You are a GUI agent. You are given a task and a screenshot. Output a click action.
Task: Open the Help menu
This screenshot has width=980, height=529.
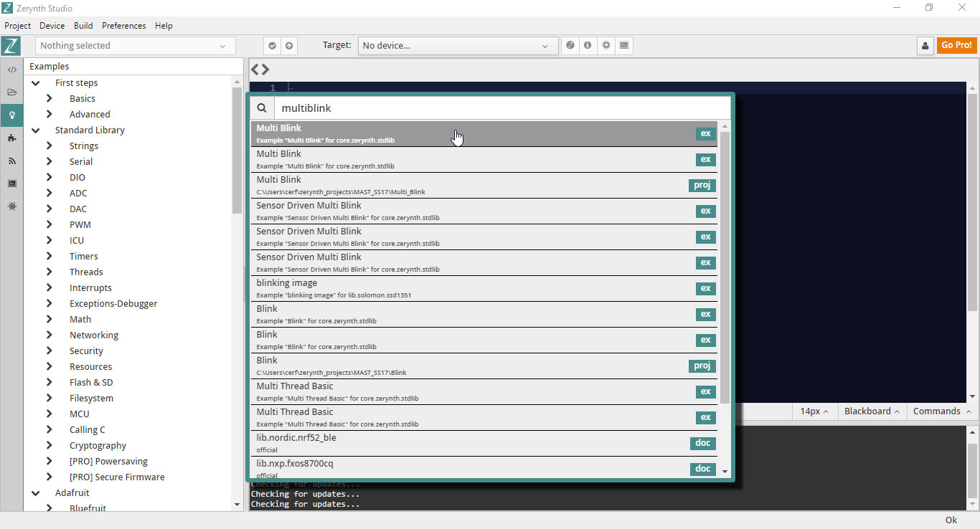(164, 26)
